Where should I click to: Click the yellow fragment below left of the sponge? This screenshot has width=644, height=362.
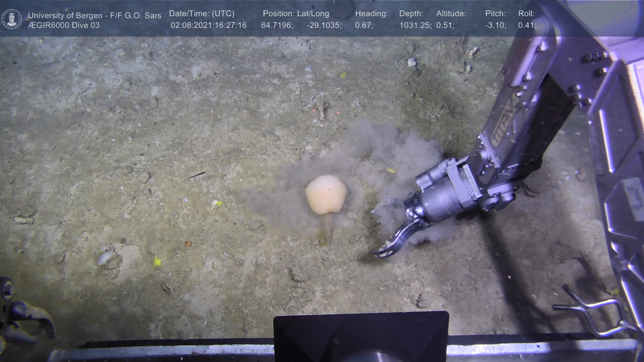coord(157,261)
